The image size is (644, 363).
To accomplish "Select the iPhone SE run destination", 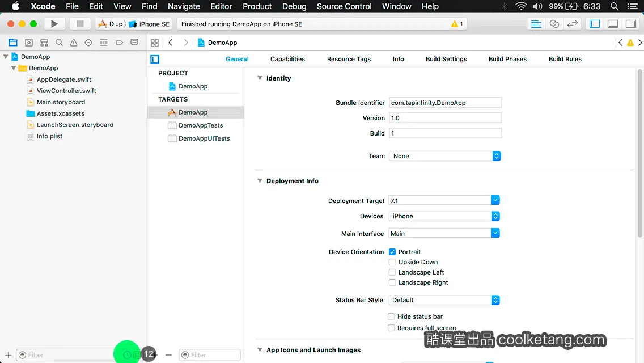I will pos(149,24).
